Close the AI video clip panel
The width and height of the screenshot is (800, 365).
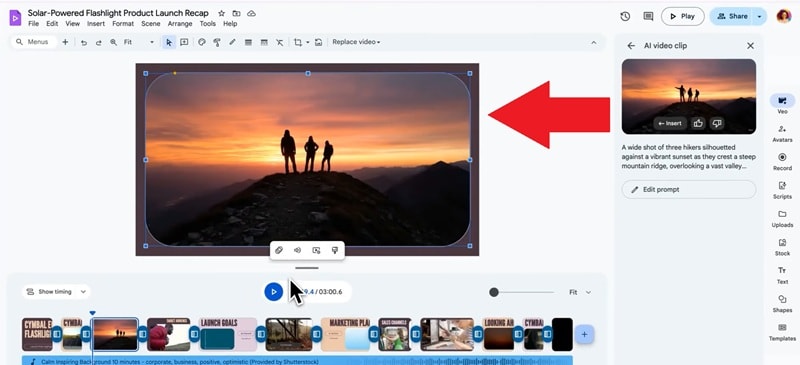[x=750, y=45]
